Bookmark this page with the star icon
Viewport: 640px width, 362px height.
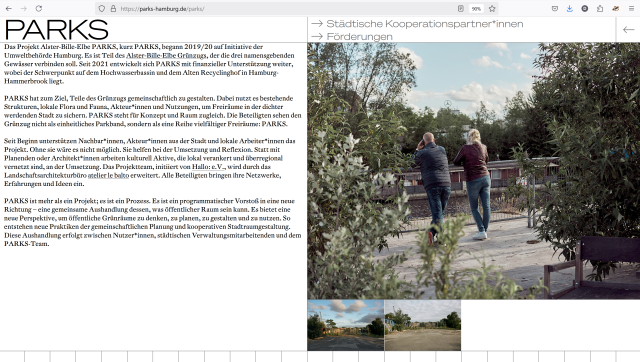pos(492,9)
